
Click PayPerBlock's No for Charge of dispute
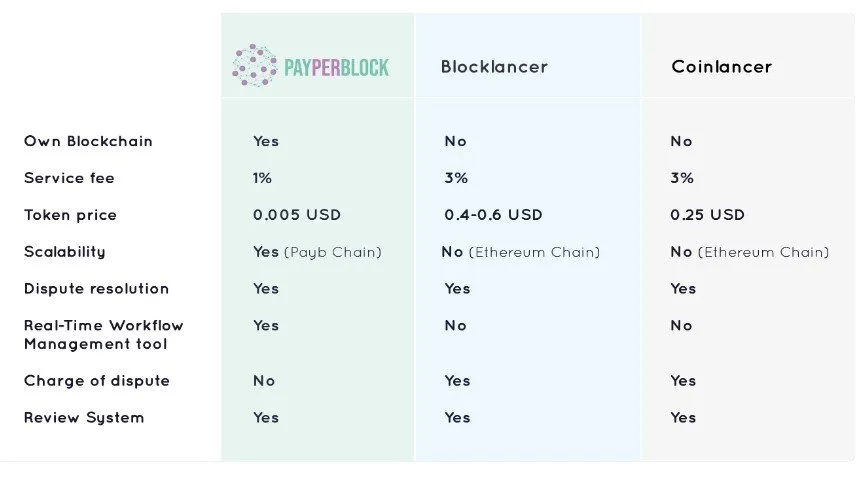pyautogui.click(x=264, y=381)
